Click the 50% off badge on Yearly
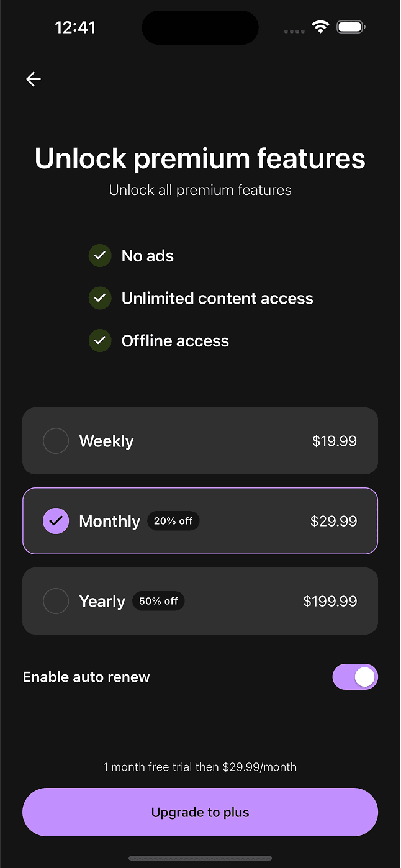The image size is (401, 868). click(x=158, y=601)
